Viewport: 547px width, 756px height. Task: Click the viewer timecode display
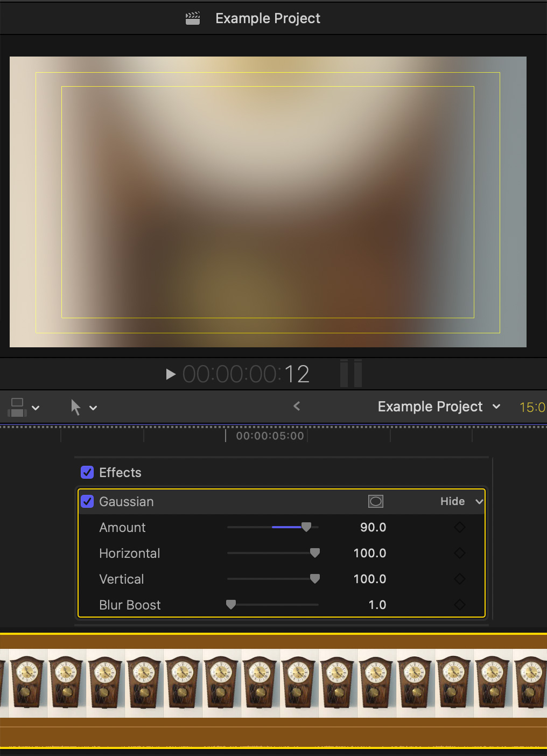pos(246,374)
